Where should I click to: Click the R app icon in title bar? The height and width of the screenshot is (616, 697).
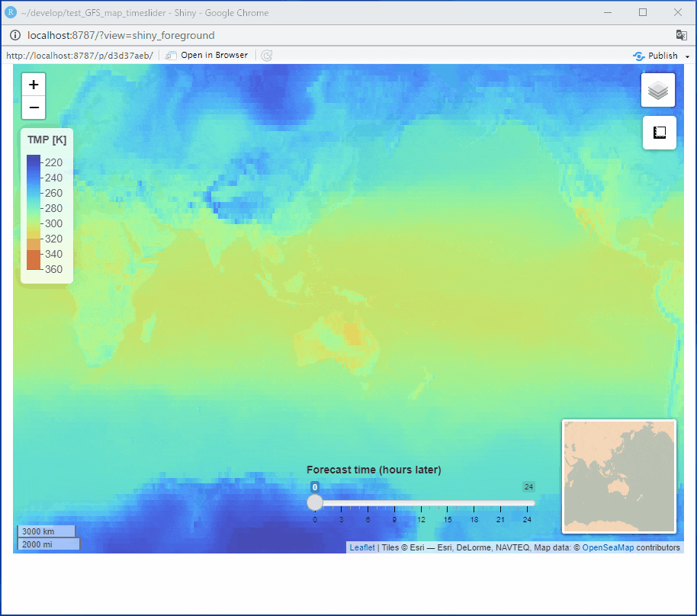[10, 12]
